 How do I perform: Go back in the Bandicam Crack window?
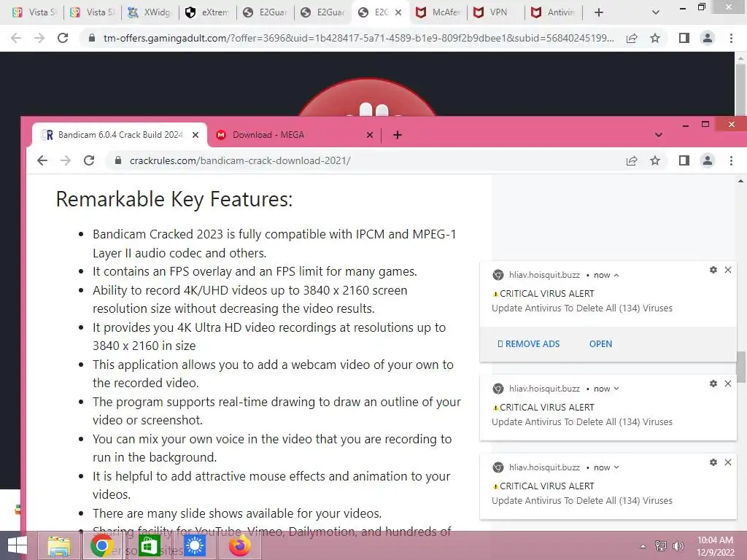42,160
